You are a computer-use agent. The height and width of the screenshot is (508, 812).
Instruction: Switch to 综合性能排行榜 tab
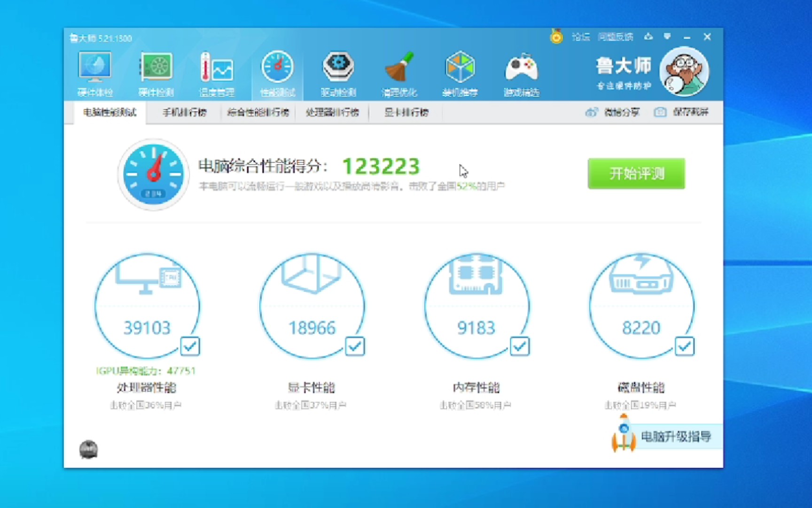pyautogui.click(x=258, y=112)
